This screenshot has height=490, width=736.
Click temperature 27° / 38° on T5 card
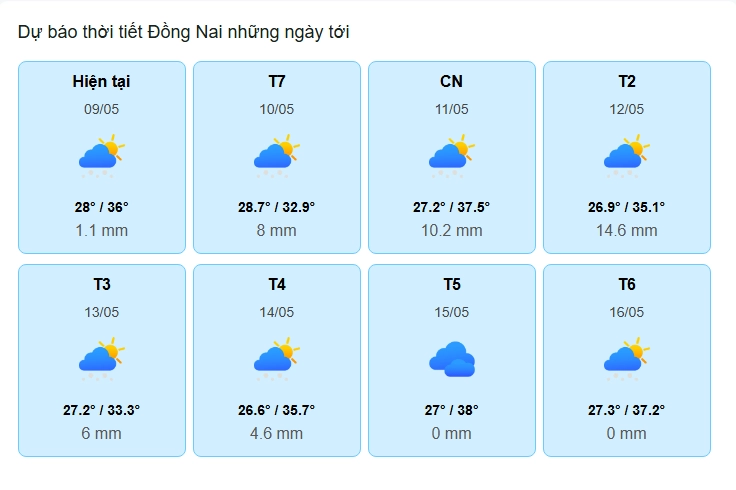point(451,409)
